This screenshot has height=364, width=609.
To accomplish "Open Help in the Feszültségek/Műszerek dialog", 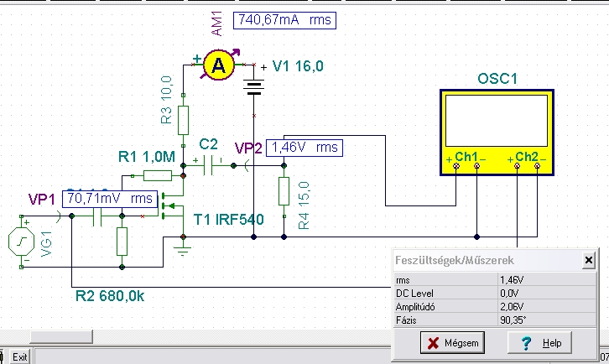I will coord(539,343).
